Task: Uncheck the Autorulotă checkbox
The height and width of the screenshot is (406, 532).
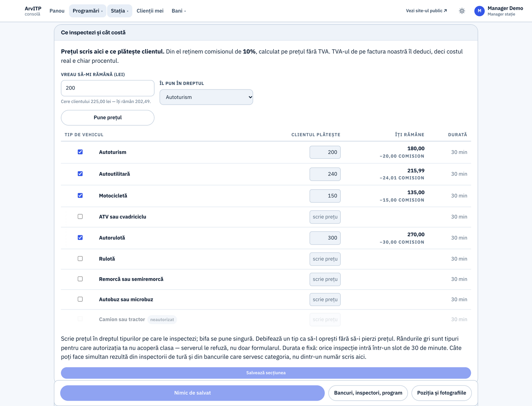Action: pos(80,238)
